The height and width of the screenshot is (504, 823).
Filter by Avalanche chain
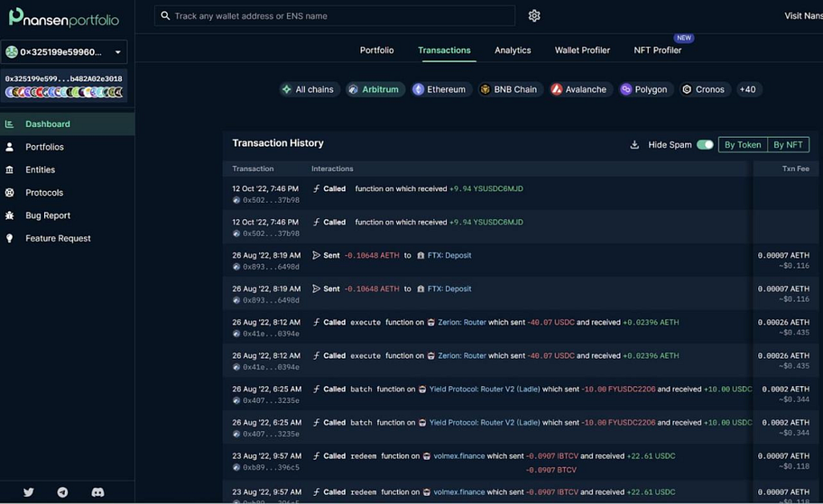[x=580, y=89]
